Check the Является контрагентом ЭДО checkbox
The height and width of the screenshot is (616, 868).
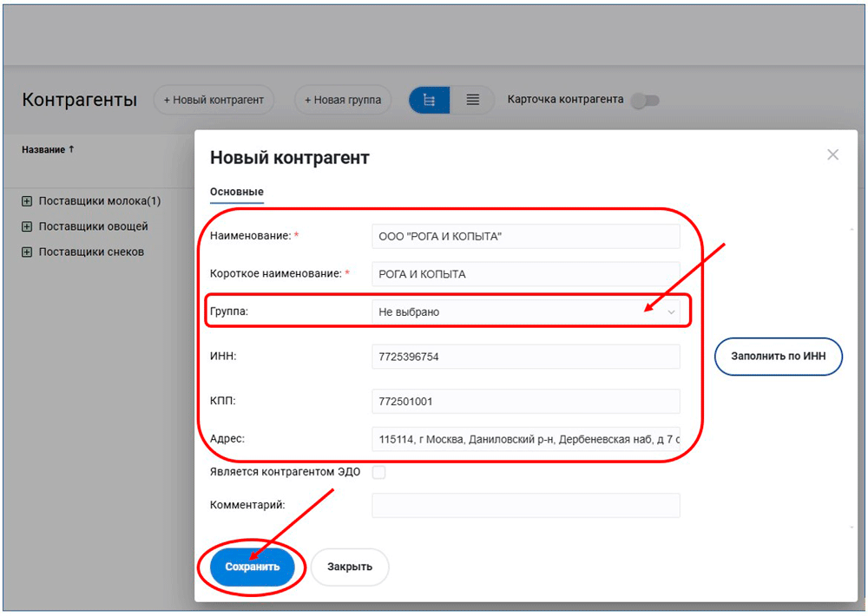pos(378,472)
